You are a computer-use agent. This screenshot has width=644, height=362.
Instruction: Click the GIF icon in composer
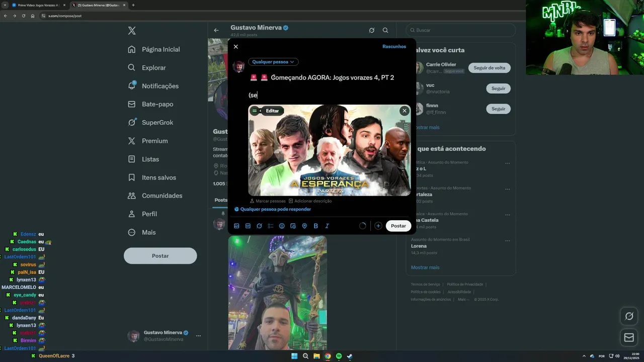tap(248, 226)
